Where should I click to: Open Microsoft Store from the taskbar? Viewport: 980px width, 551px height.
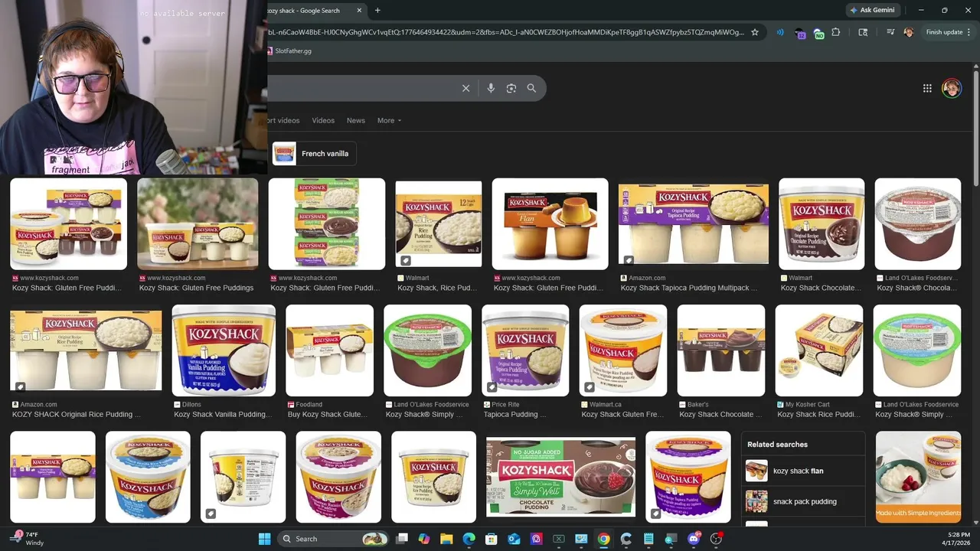point(492,539)
